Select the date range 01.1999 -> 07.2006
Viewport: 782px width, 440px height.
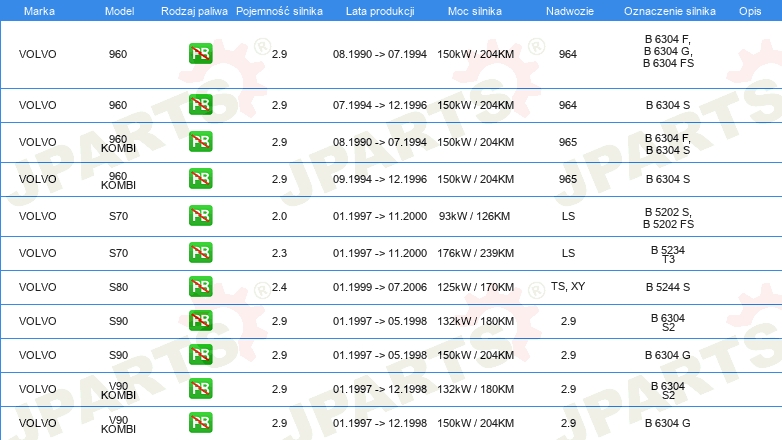coord(380,287)
